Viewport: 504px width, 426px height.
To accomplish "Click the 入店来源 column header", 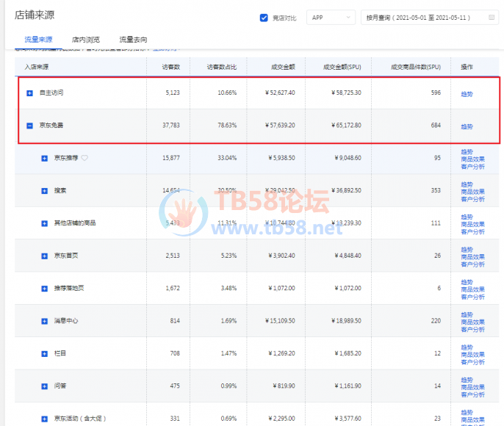I will [x=37, y=67].
